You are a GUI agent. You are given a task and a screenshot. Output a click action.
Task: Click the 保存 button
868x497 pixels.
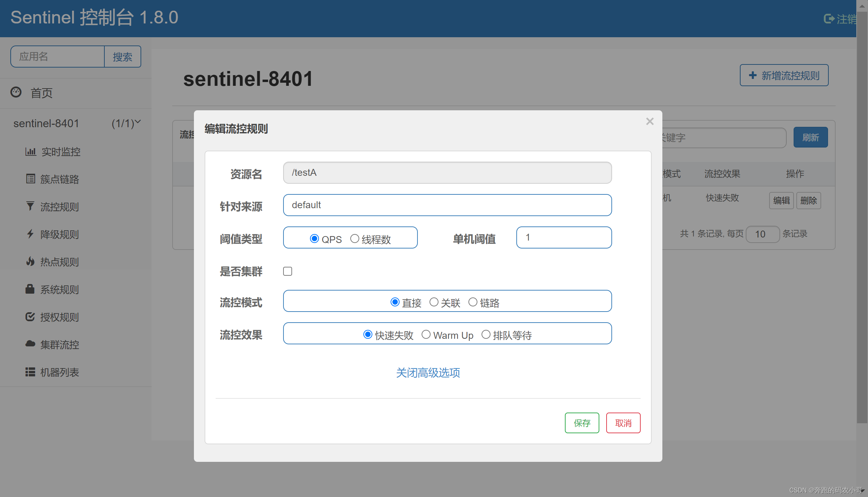(582, 423)
